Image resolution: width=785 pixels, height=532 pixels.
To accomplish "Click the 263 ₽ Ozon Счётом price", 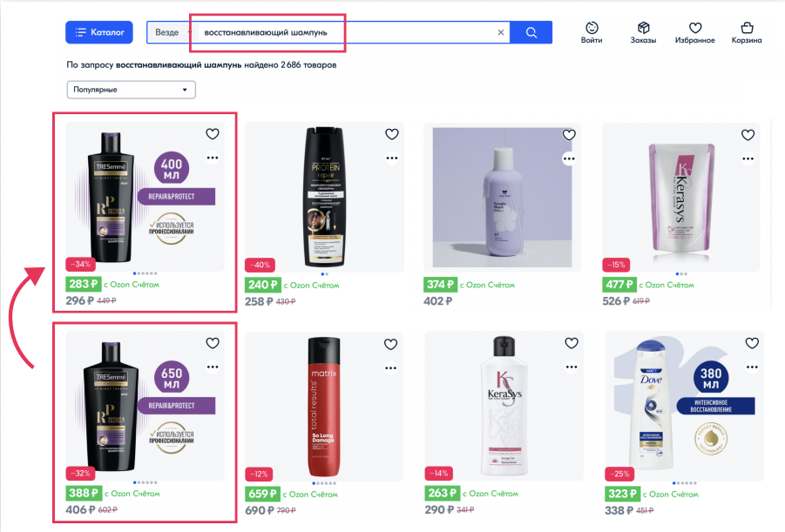I will tap(443, 494).
